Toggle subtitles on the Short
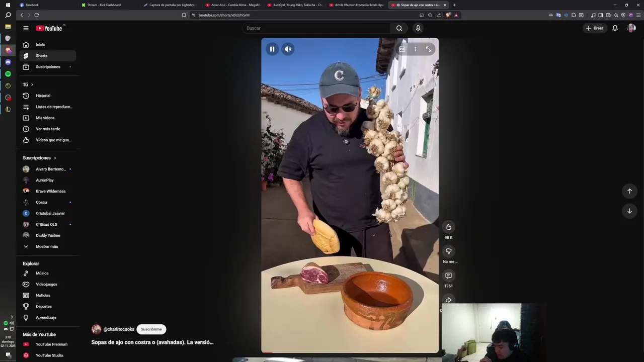This screenshot has height=362, width=644. 402,49
